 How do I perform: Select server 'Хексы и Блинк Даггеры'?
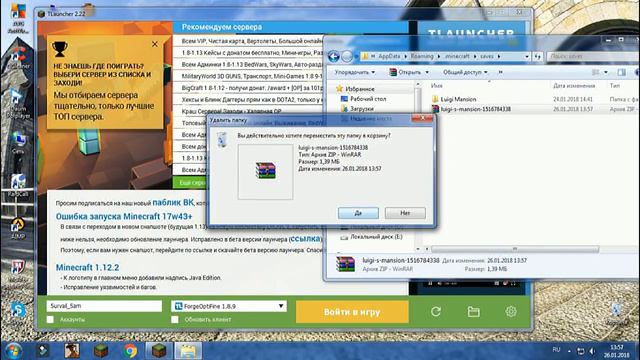click(x=252, y=100)
